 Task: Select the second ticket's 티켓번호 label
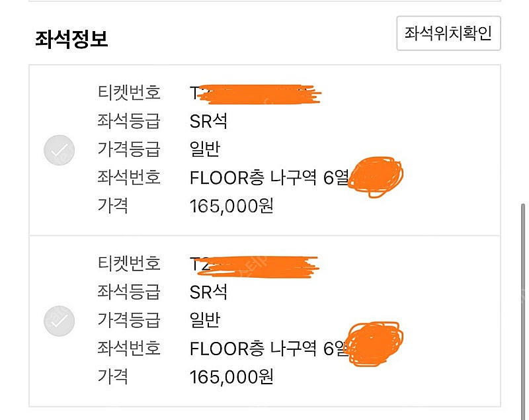pos(128,264)
